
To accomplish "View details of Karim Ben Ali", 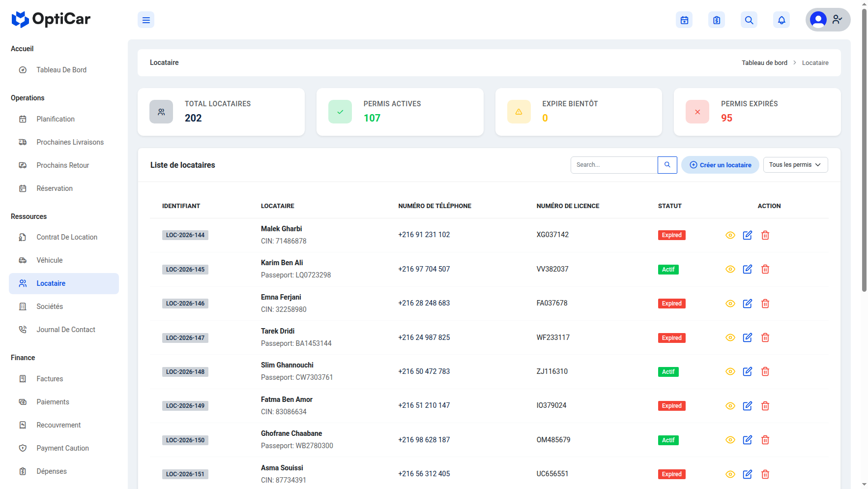I will [x=730, y=269].
